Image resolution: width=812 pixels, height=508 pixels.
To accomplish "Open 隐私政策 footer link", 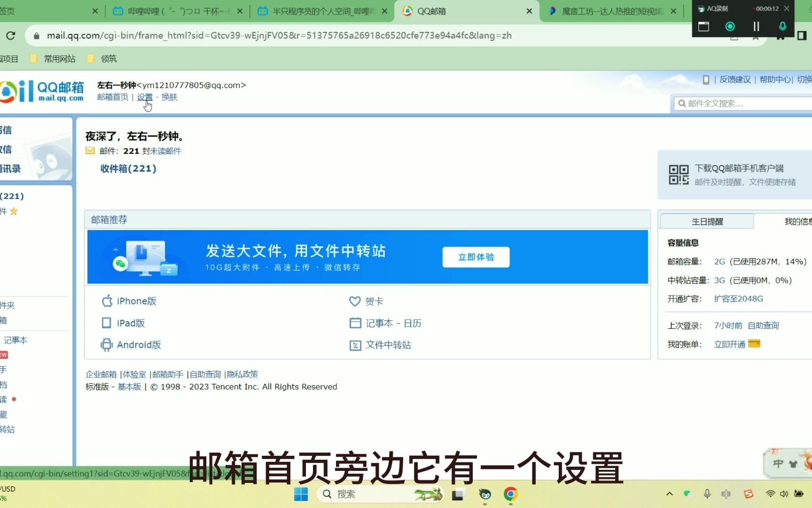I will 242,374.
